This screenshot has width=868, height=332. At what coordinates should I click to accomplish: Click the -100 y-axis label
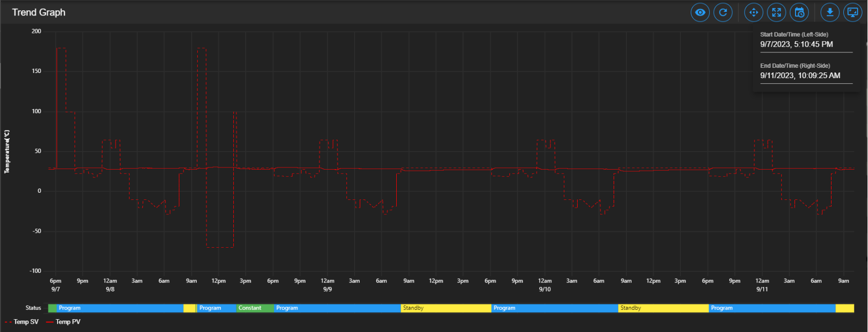[35, 271]
